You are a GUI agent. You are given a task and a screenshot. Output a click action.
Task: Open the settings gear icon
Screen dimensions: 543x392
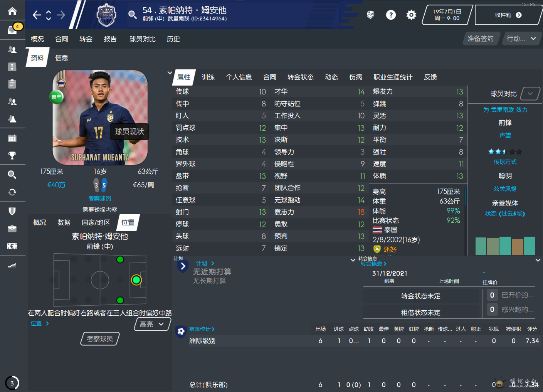[x=411, y=15]
